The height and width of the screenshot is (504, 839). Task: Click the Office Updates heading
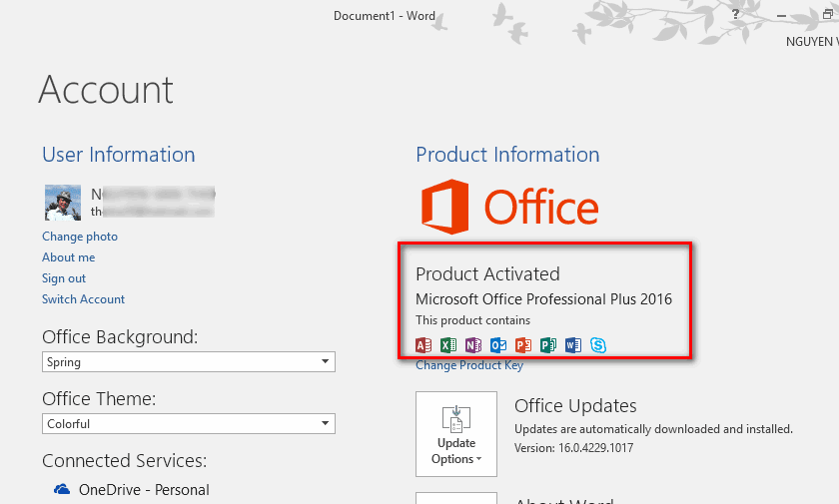(575, 405)
